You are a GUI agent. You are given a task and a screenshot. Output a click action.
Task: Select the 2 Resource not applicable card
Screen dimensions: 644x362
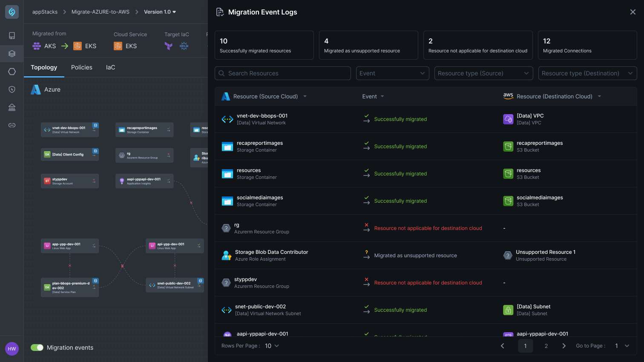point(478,45)
